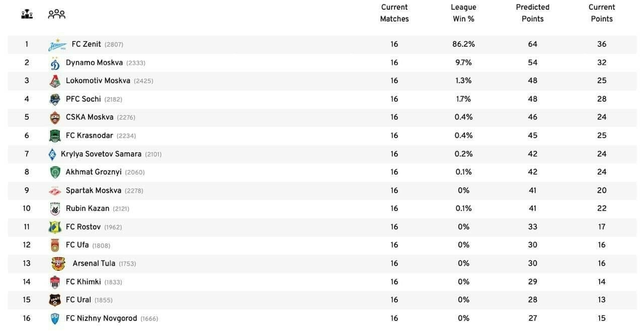The image size is (644, 331).
Task: Click the FC Zenit club logo
Action: pos(57,45)
